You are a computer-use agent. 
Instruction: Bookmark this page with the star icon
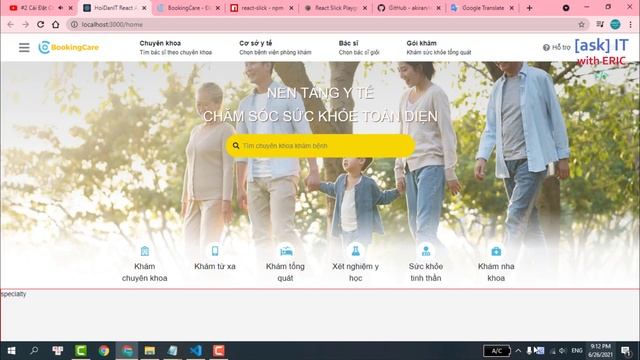coord(582,24)
